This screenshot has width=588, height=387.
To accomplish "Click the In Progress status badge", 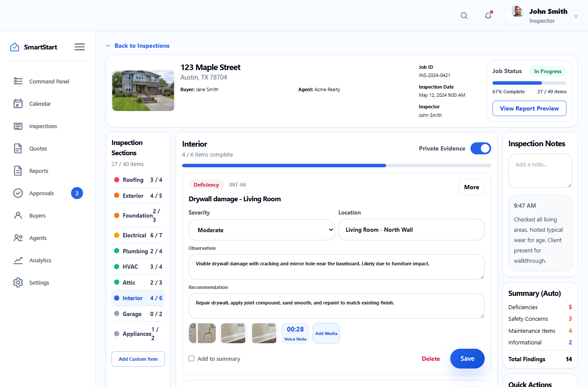I will coord(548,71).
